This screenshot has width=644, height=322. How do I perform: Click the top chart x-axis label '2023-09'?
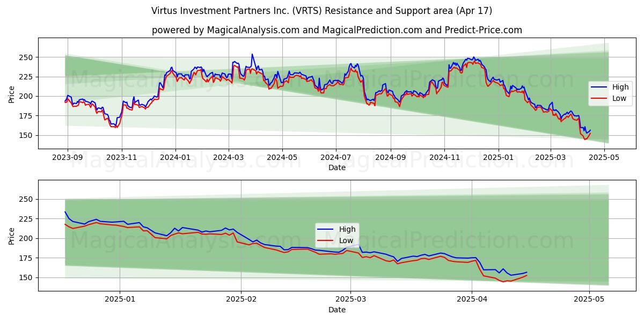(x=68, y=158)
